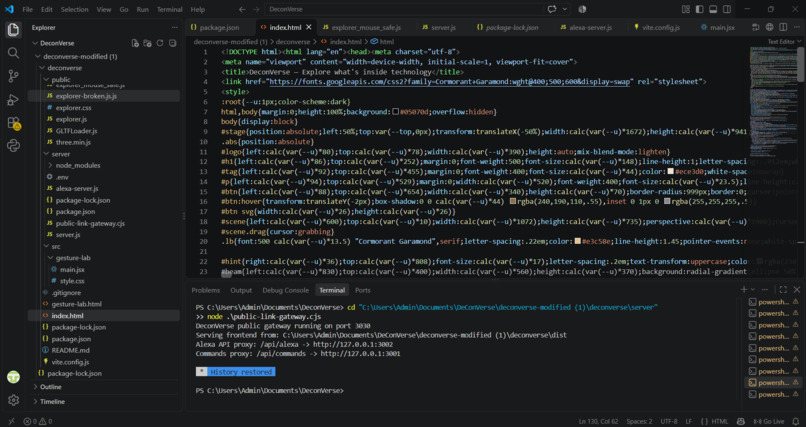Open the Explorer view in the activity bar
Image resolution: width=806 pixels, height=427 pixels.
click(x=13, y=29)
